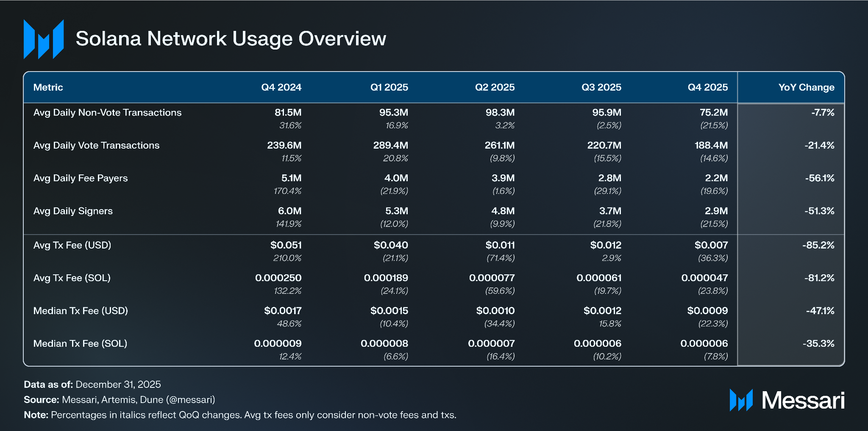The width and height of the screenshot is (868, 431).
Task: Click the 'Q4 2024' column header
Action: click(281, 87)
